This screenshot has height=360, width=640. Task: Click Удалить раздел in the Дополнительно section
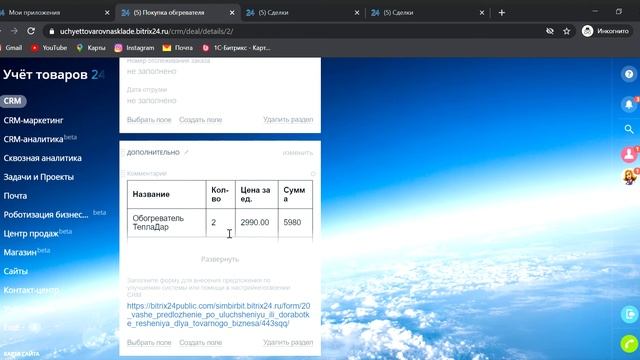coord(288,342)
